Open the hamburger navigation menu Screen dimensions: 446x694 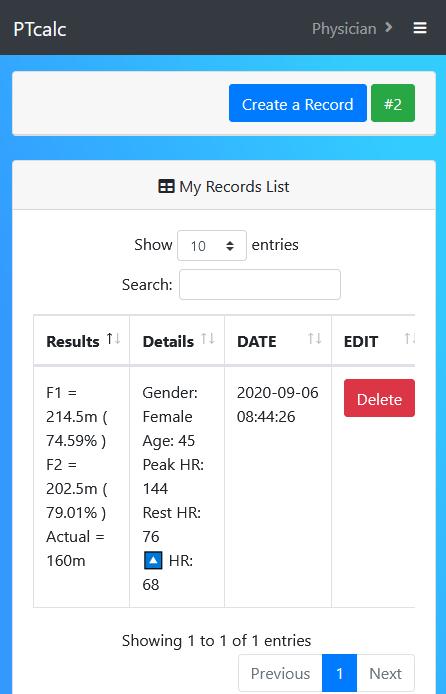pos(420,28)
